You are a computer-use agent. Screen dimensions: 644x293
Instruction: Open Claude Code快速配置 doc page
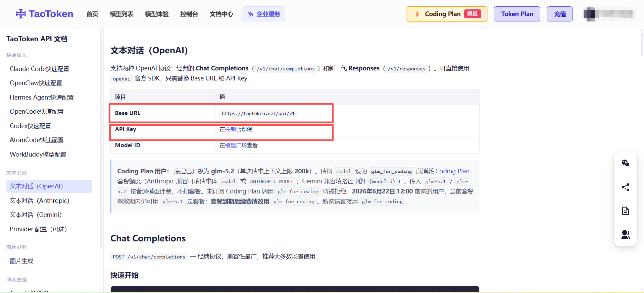point(40,69)
